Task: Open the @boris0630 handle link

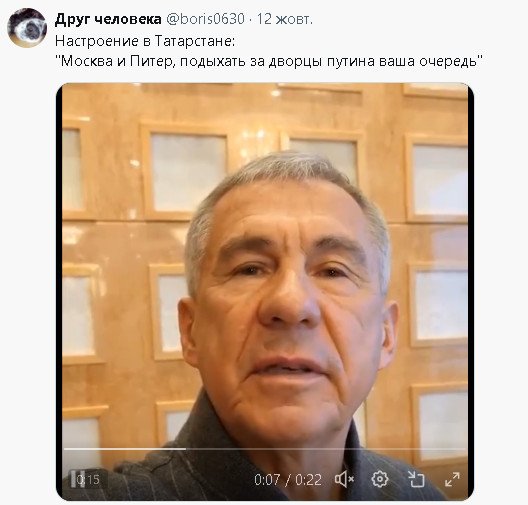Action: point(205,19)
